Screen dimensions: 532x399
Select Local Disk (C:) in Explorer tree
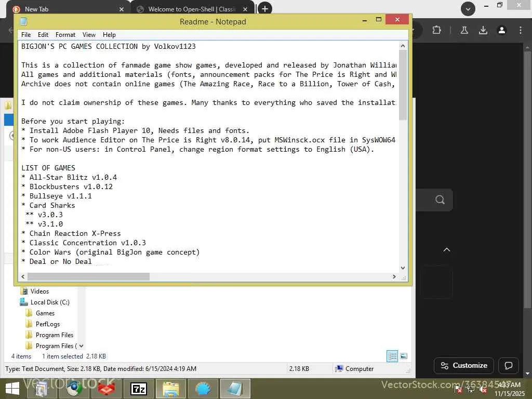click(50, 302)
